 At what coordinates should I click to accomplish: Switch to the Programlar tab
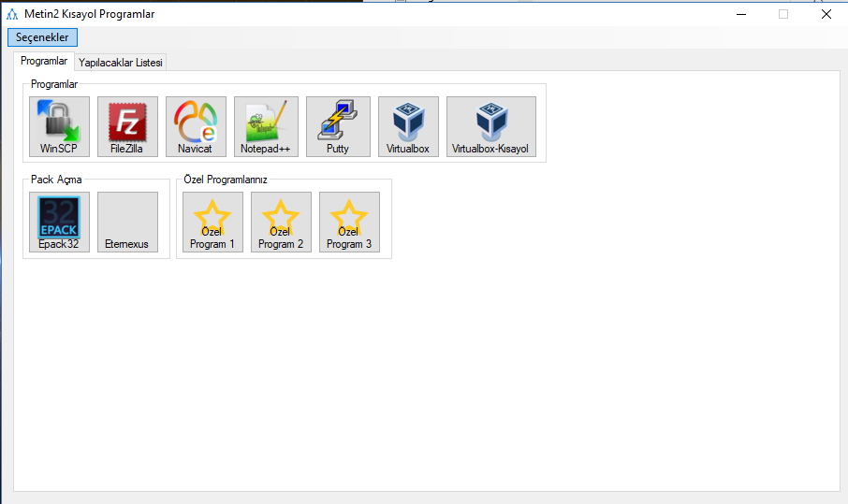pyautogui.click(x=44, y=61)
